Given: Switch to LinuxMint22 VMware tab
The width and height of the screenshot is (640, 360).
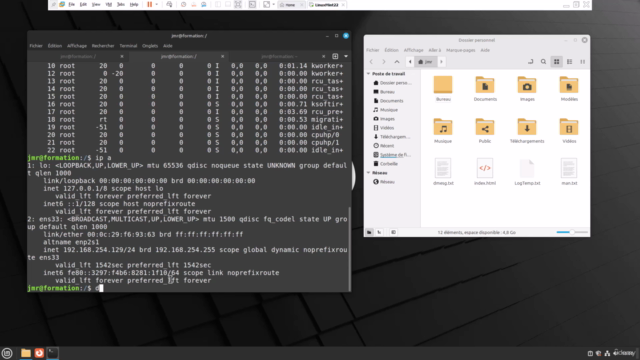Looking at the screenshot, I should point(326,4).
